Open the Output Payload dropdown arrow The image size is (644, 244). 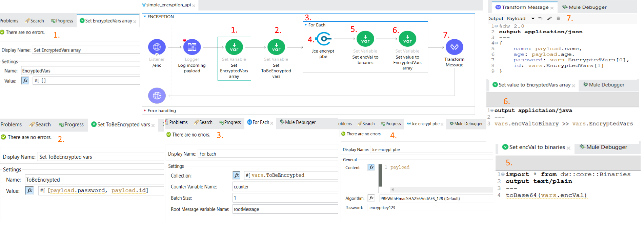click(533, 18)
